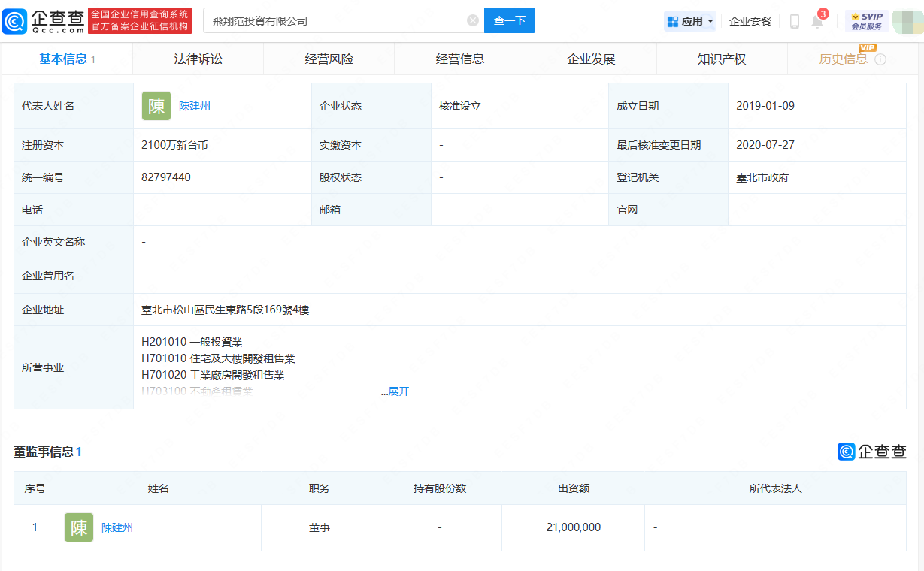924x571 pixels.
Task: Switch to the 经营信息 tab
Action: point(460,59)
